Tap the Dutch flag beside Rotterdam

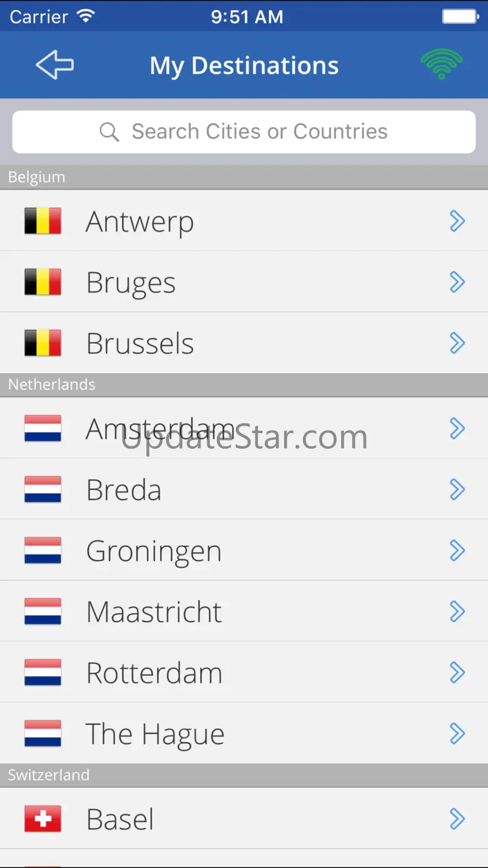(x=43, y=672)
